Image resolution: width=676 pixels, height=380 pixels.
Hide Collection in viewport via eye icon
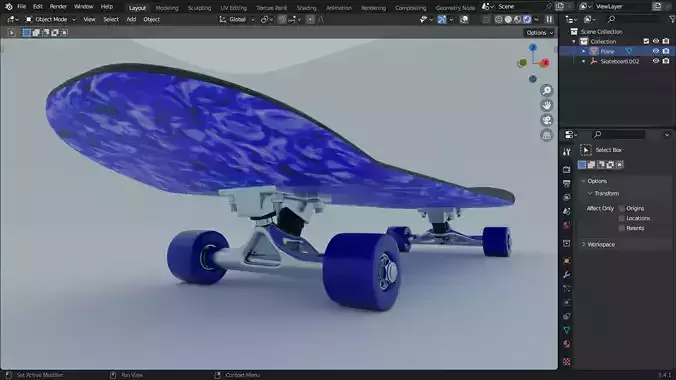point(656,41)
